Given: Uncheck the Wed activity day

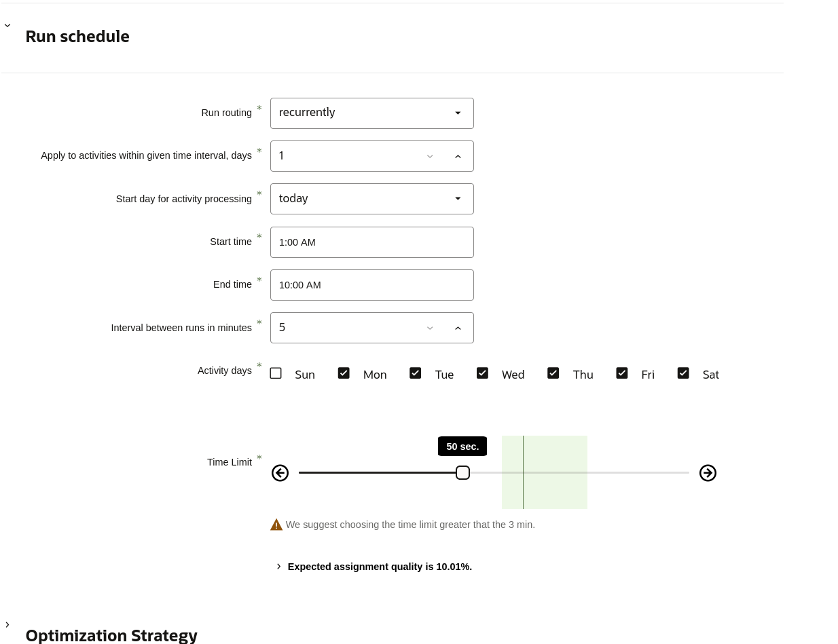Looking at the screenshot, I should coord(482,373).
